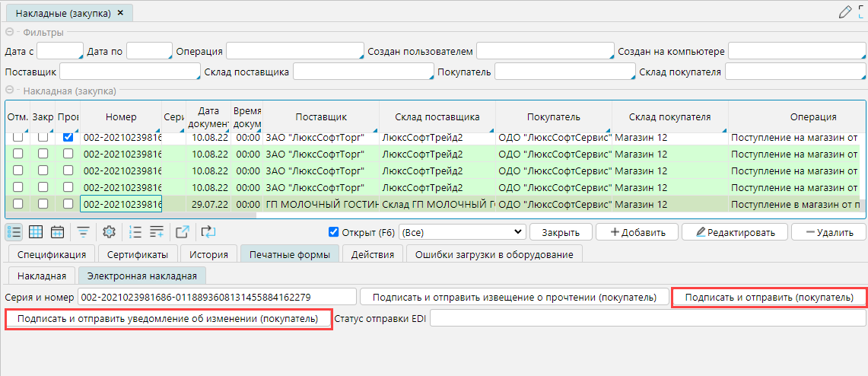Click the pencil edit icon at top right
Image resolution: width=868 pixels, height=376 pixels.
click(x=844, y=11)
